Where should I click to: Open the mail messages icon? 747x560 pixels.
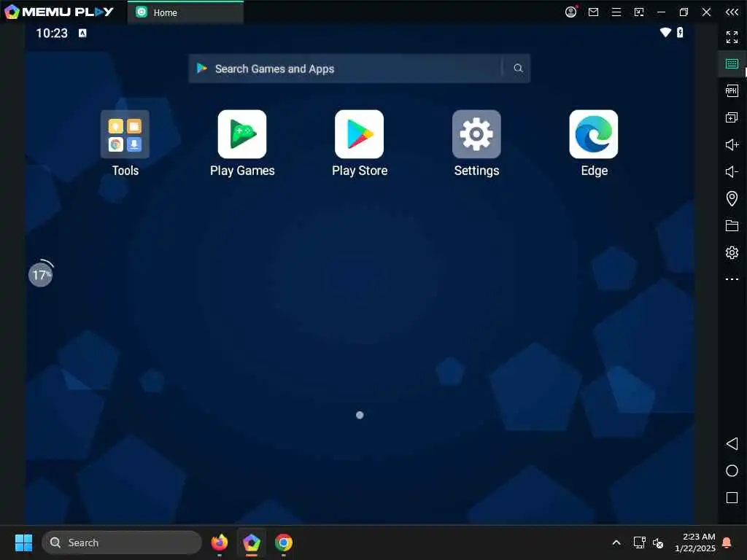(x=593, y=12)
